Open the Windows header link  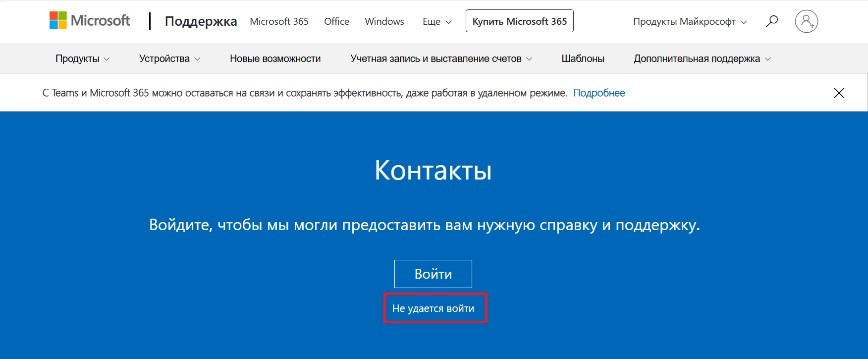384,21
